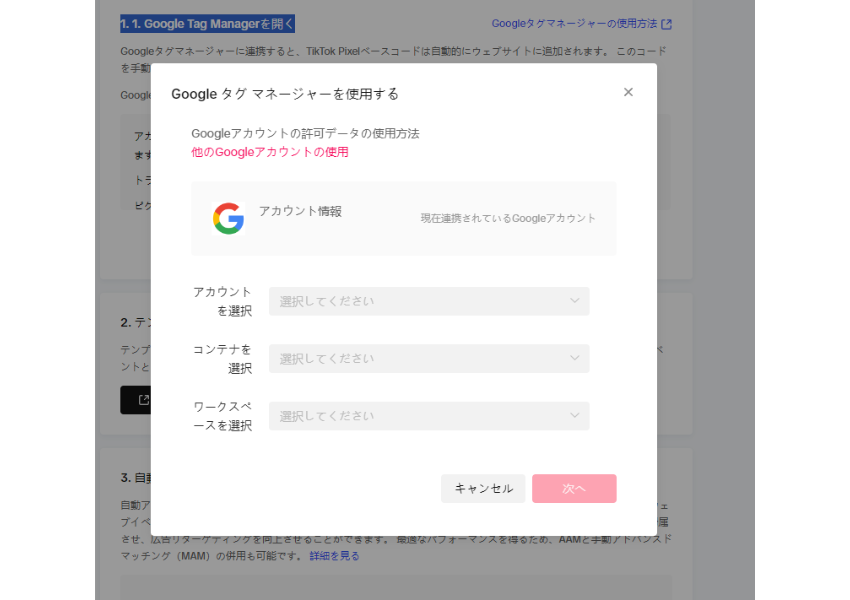850x600 pixels.
Task: Click the 他のGoogleアカウントの使用 link
Action: pyautogui.click(x=269, y=152)
